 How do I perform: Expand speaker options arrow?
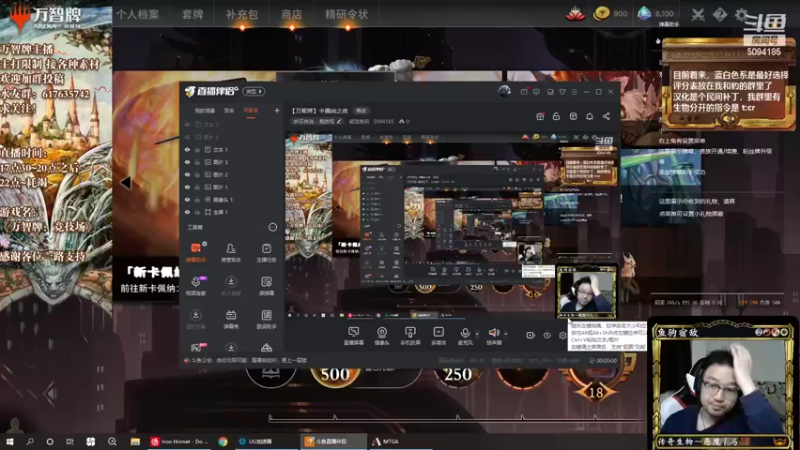pos(506,334)
